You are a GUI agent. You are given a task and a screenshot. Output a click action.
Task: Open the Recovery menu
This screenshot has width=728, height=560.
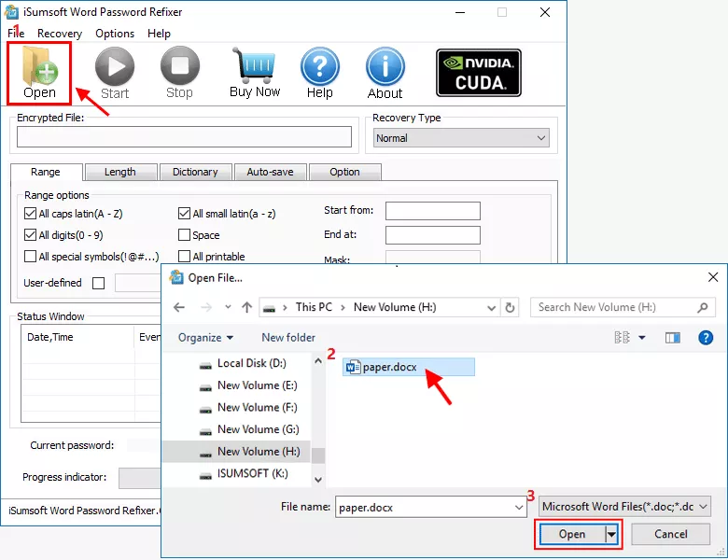click(x=60, y=34)
